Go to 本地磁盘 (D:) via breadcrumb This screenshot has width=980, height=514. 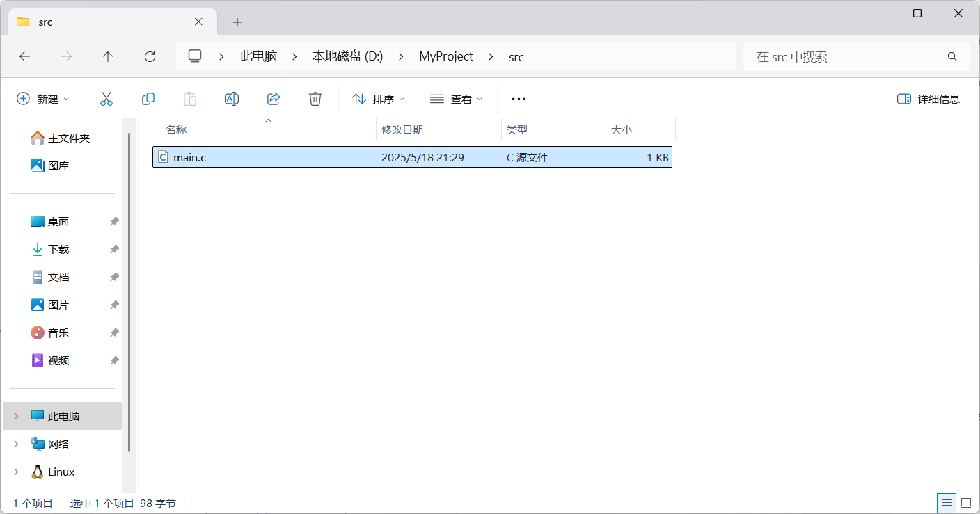pos(347,56)
